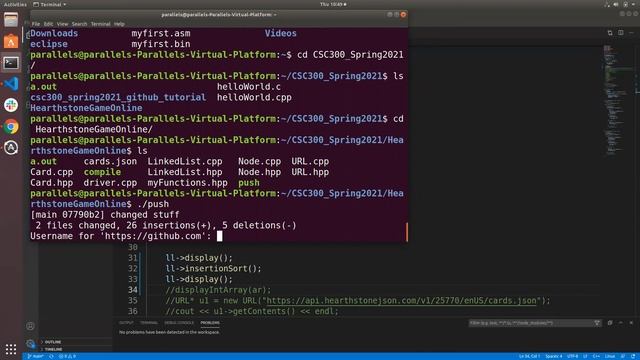Click Spaces: 4 indentation in status bar
Viewport: 640px width, 360px height.
click(553, 356)
